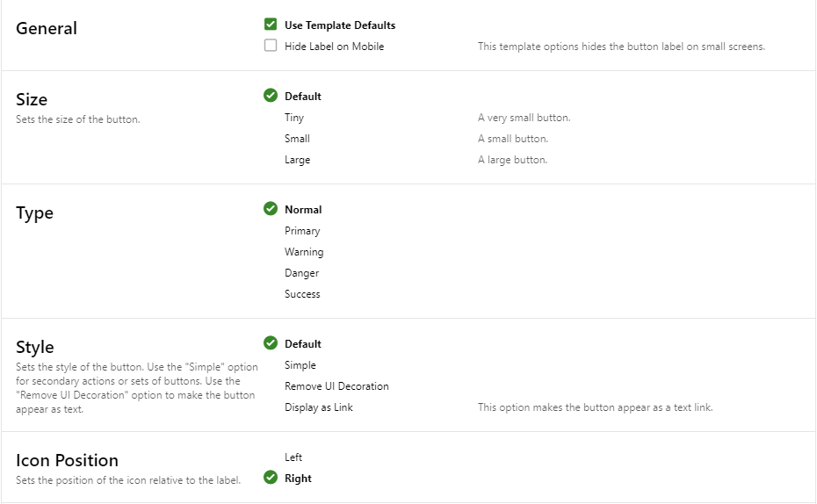Set button type to Primary
Viewport: 817px width, 504px height.
(302, 231)
